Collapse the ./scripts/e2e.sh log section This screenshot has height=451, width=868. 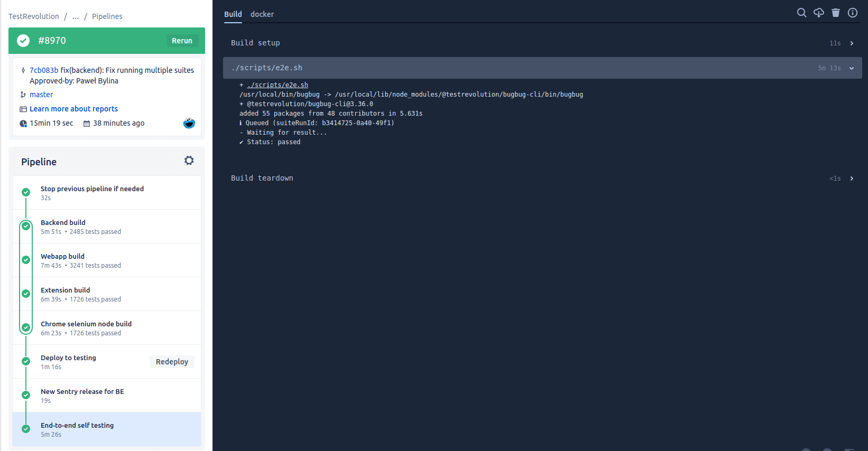coord(851,68)
